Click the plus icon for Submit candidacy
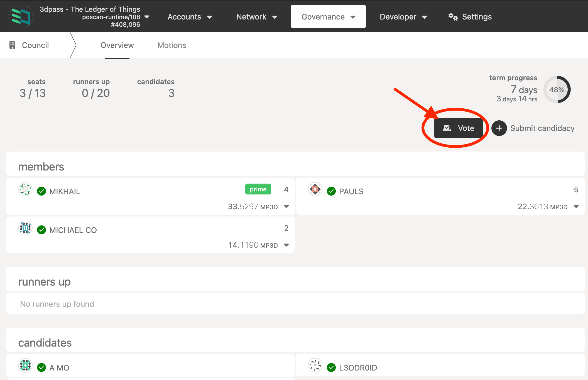 pos(499,128)
